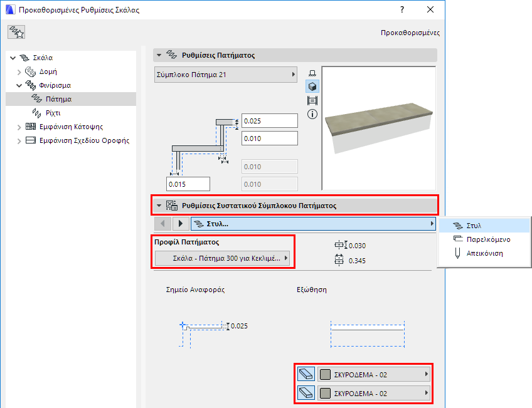Choose Παρελκόμενο from the popup menu

tap(484, 239)
